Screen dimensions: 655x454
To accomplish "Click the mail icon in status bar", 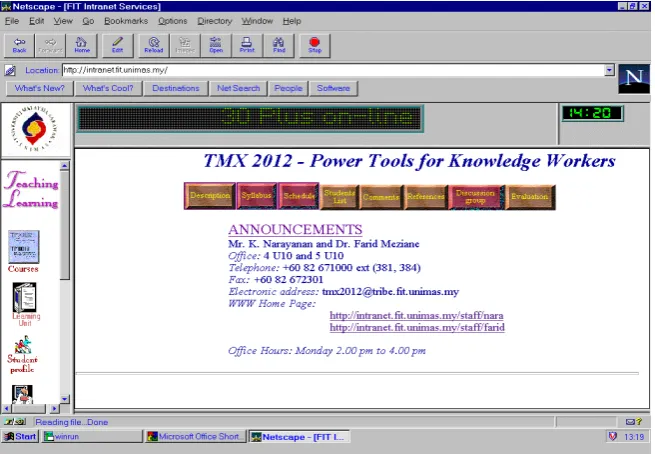I will coord(630,422).
